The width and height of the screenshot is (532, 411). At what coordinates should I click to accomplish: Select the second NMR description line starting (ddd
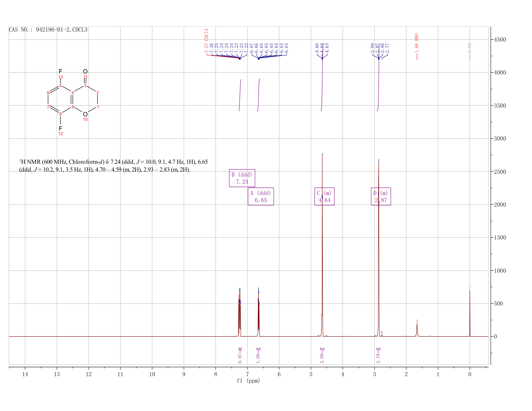105,170
